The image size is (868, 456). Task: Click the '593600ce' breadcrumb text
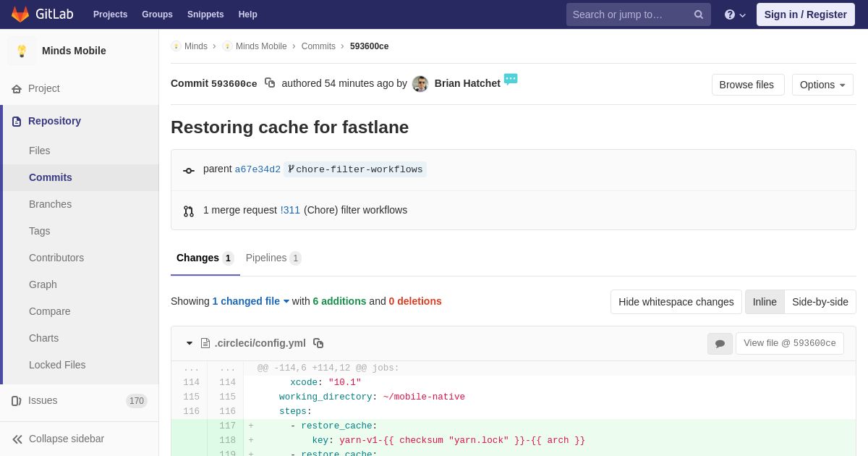(x=369, y=46)
